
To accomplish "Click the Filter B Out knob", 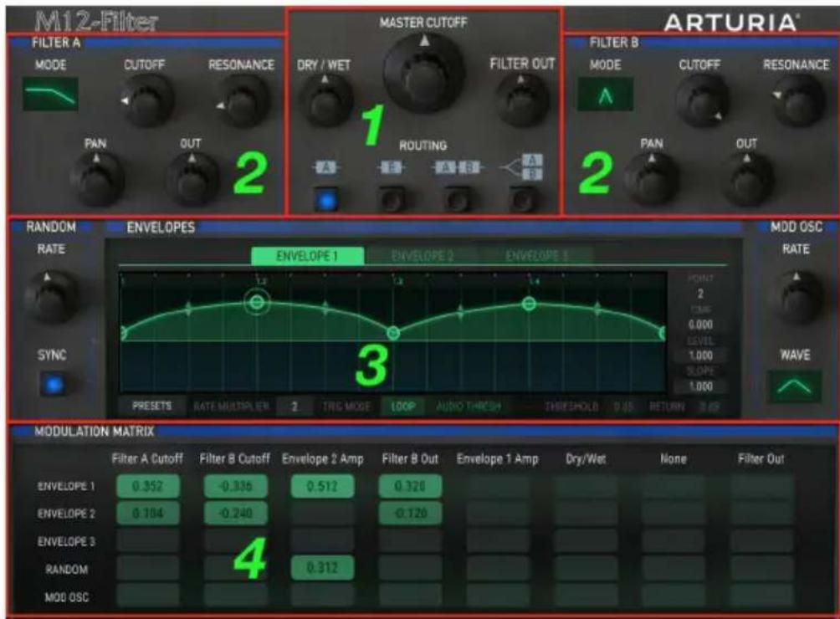I will [747, 179].
